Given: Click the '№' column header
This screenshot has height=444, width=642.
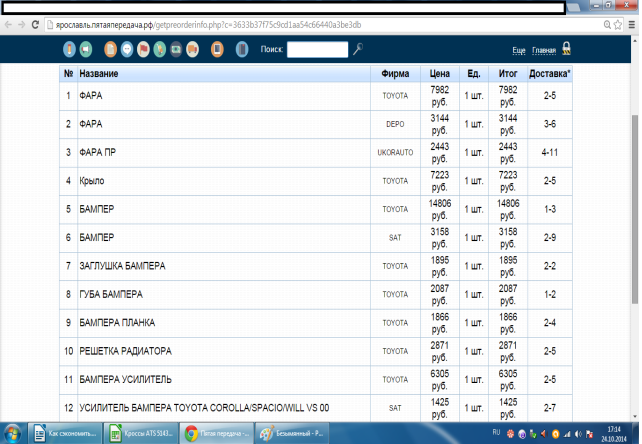Looking at the screenshot, I should (68, 74).
